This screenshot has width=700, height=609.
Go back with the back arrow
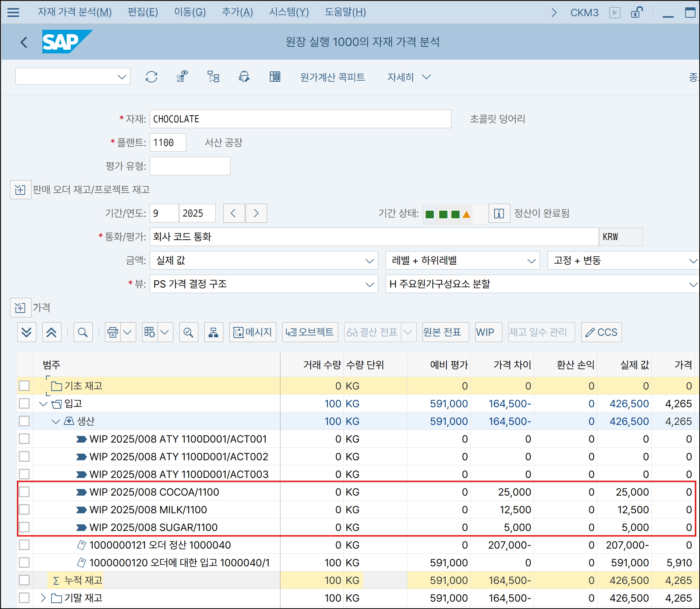pyautogui.click(x=24, y=42)
